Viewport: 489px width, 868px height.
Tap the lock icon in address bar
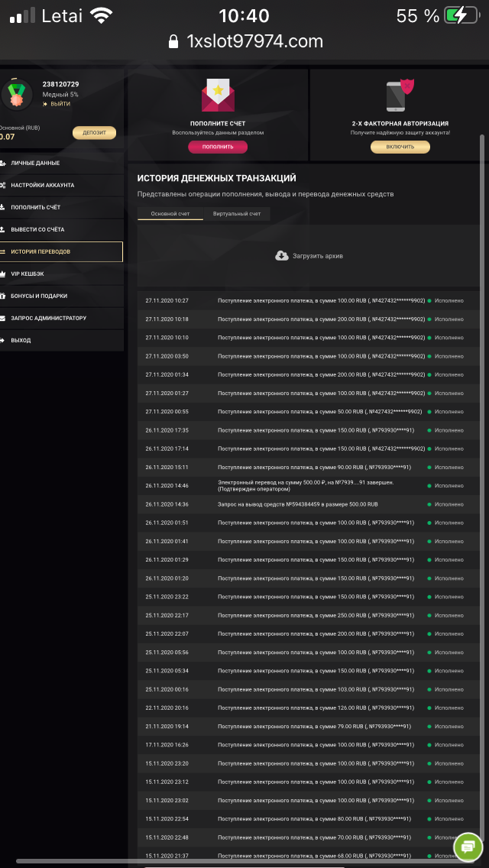[x=173, y=41]
